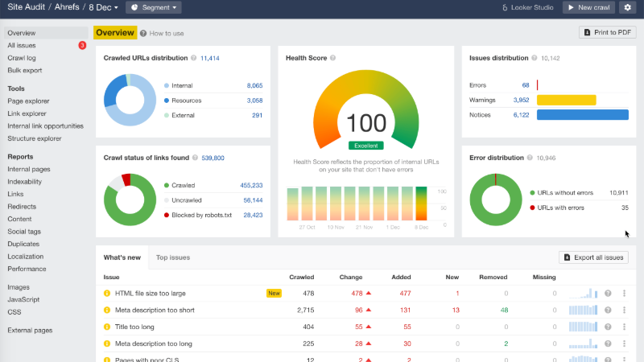Image resolution: width=644 pixels, height=362 pixels.
Task: Click the sparkline chart for HTML file size row
Action: click(583, 294)
